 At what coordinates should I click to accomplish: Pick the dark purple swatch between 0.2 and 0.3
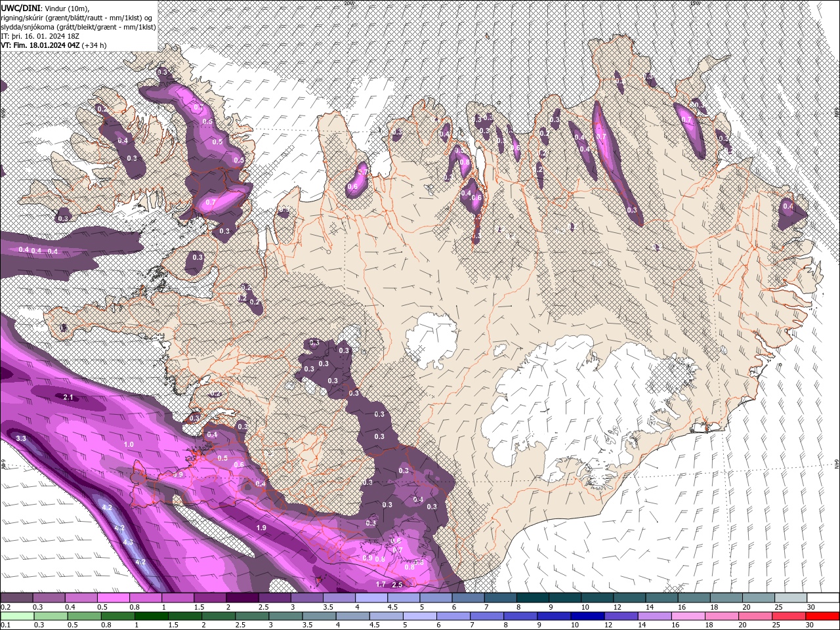[16, 598]
